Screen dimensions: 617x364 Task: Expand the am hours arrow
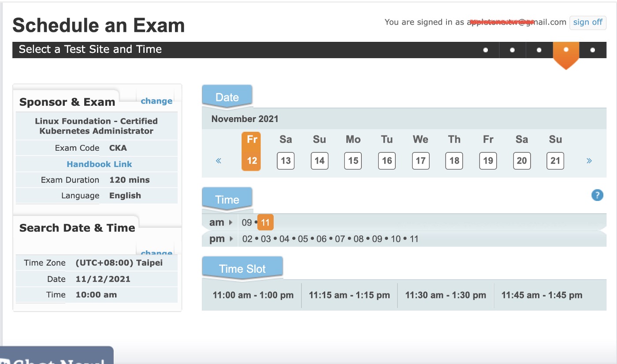tap(230, 223)
